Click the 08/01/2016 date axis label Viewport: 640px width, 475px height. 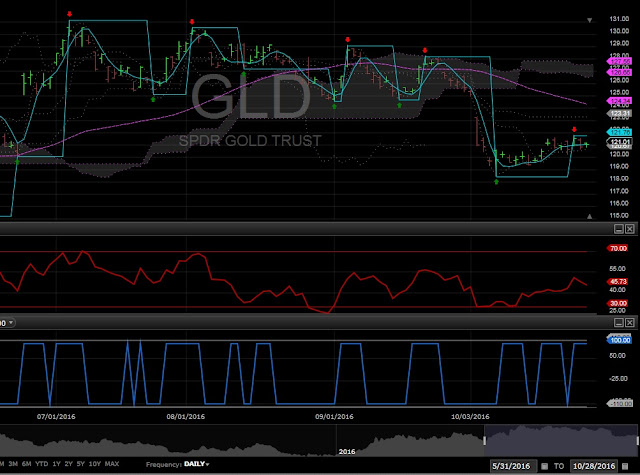coord(185,417)
